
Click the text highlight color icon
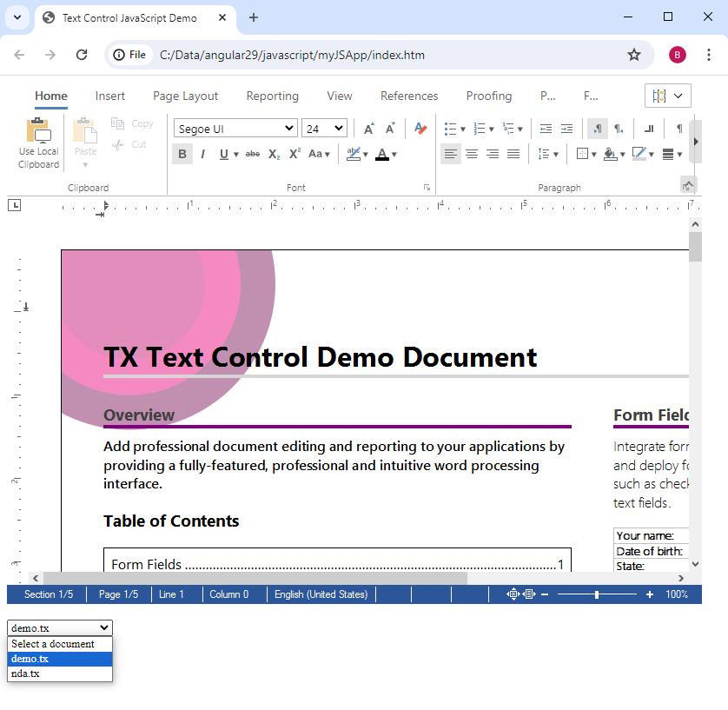(354, 154)
